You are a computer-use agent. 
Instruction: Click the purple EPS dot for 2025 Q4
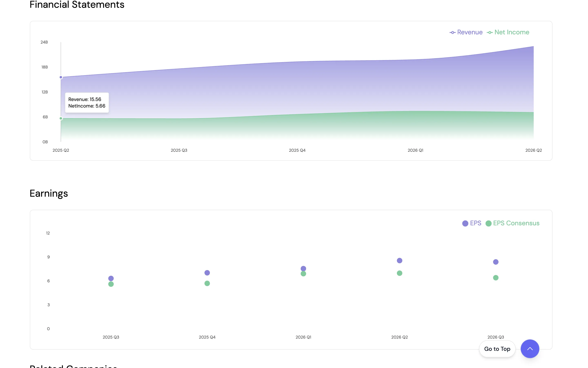click(x=207, y=273)
